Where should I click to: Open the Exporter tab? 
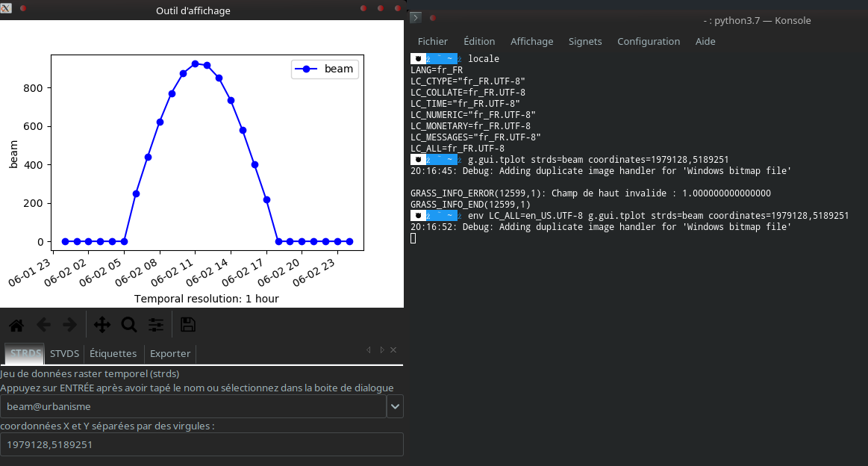[x=170, y=353]
